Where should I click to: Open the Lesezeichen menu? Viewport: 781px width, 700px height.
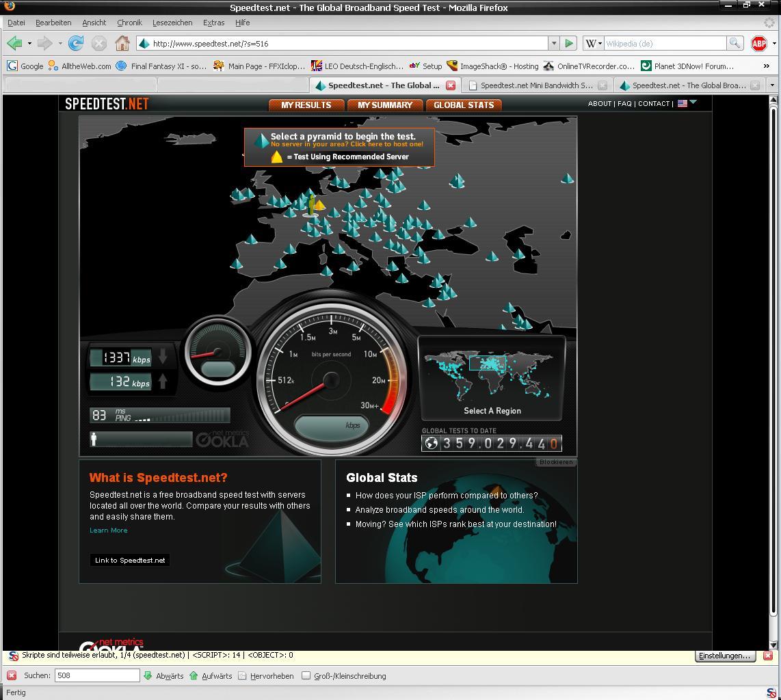tap(172, 23)
